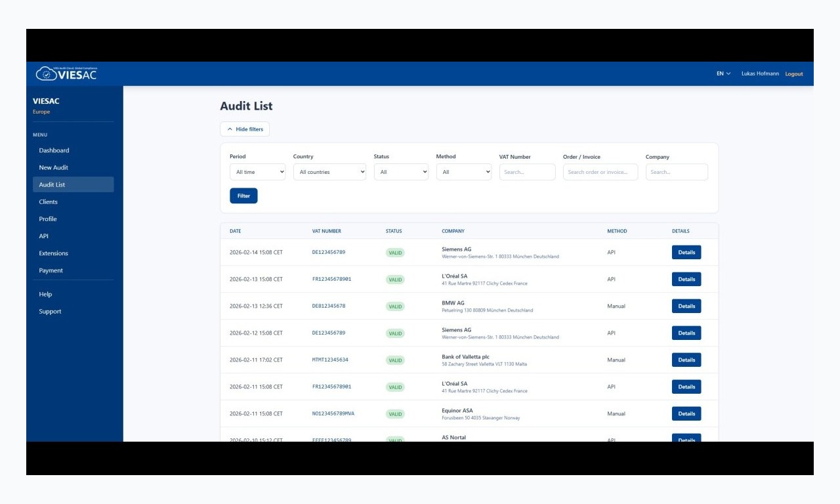Click VAT number MTMT12345634
The image size is (840, 504).
(x=330, y=360)
